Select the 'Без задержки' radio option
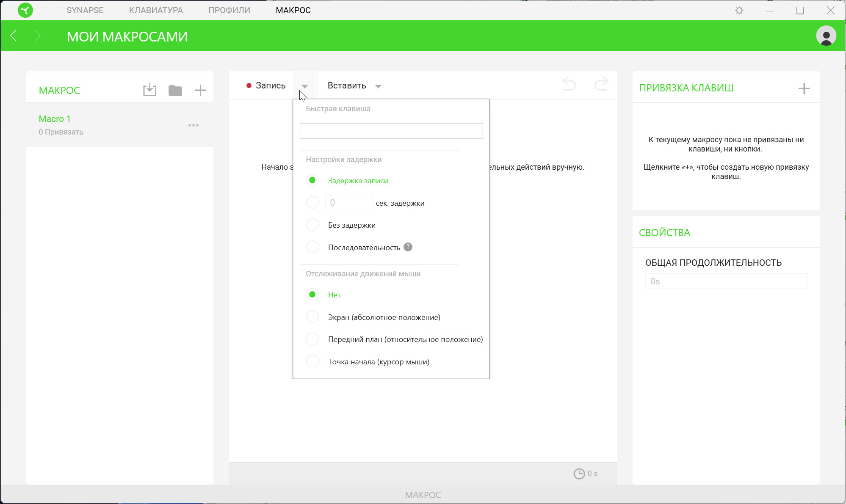The height and width of the screenshot is (504, 846). 312,225
